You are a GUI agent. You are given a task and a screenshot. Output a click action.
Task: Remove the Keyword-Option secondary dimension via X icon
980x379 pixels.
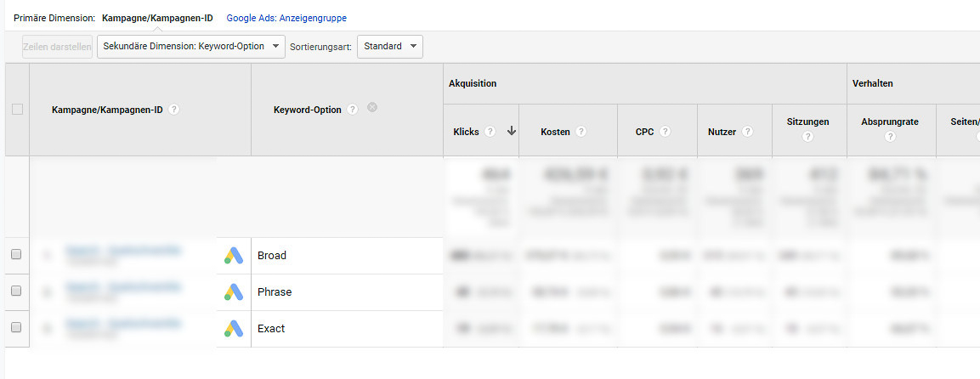click(372, 108)
